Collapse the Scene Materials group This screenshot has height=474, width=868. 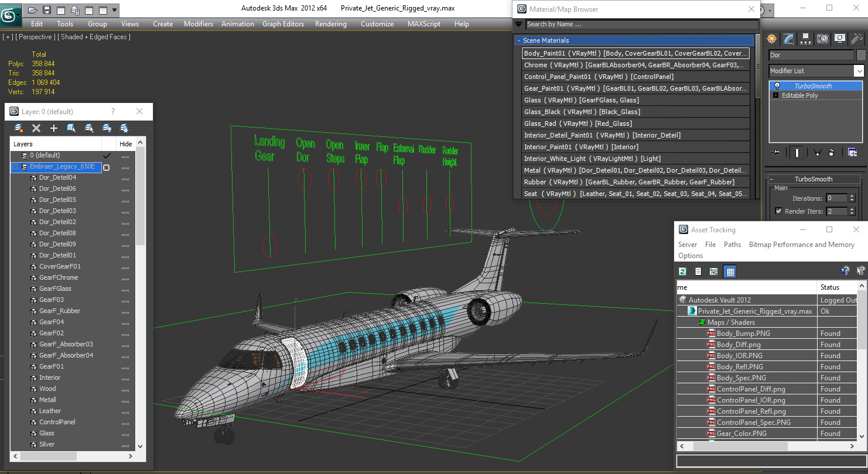tap(519, 40)
